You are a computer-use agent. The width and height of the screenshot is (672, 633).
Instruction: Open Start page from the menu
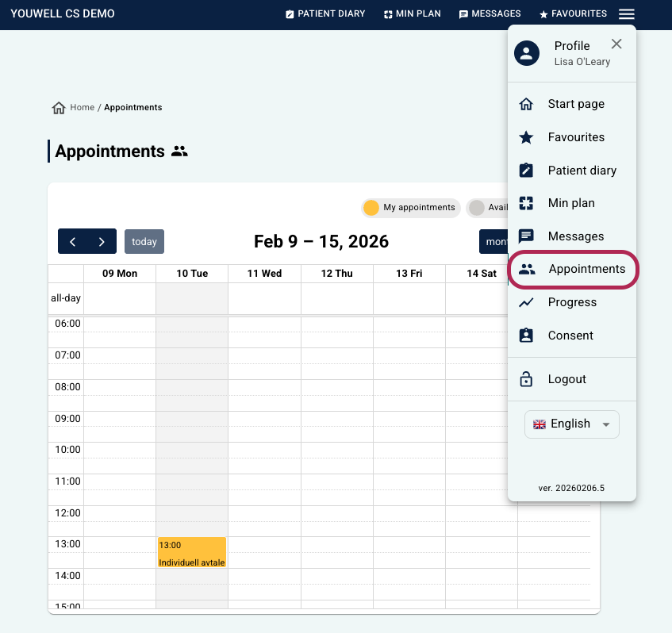click(x=572, y=104)
